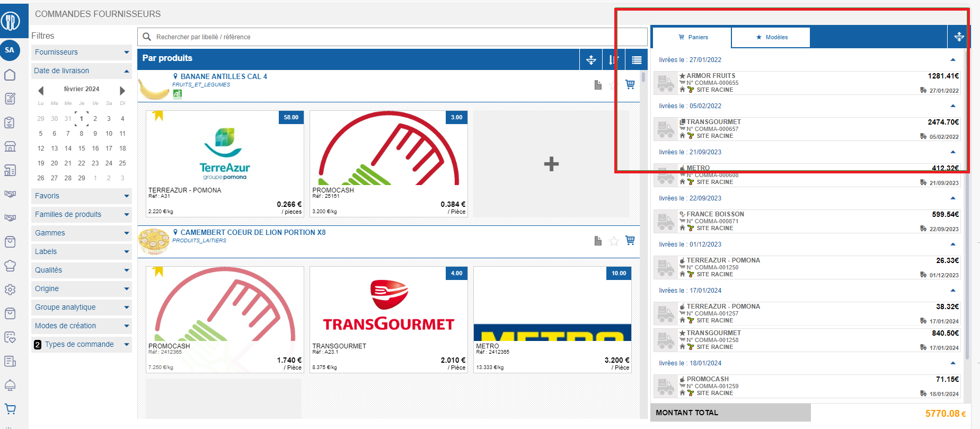The width and height of the screenshot is (980, 429).
Task: Open the settings gear sidebar icon
Action: tap(10, 290)
